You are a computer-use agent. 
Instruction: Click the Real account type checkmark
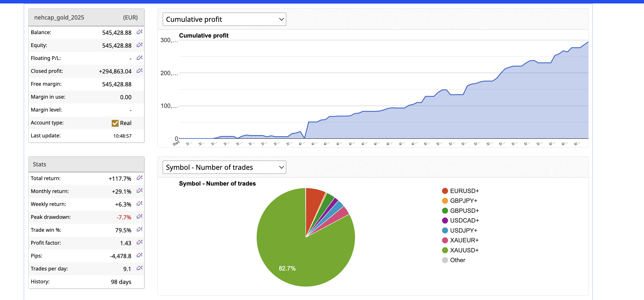pyautogui.click(x=115, y=123)
